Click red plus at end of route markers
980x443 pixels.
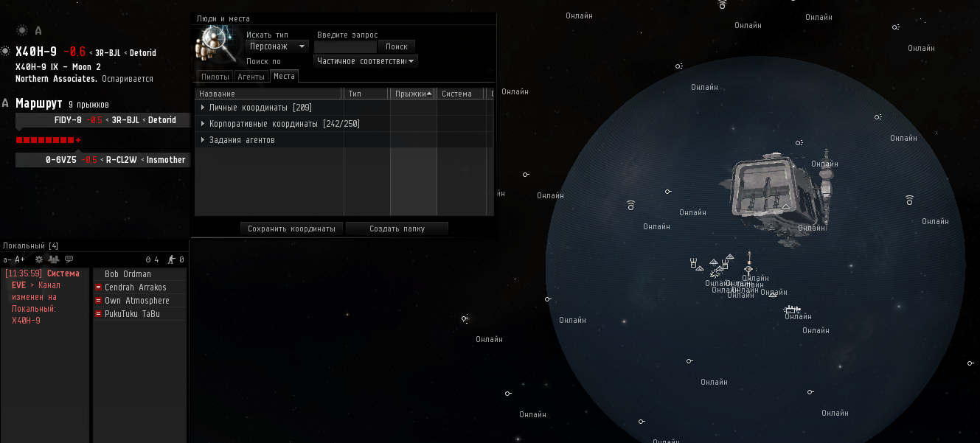78,140
